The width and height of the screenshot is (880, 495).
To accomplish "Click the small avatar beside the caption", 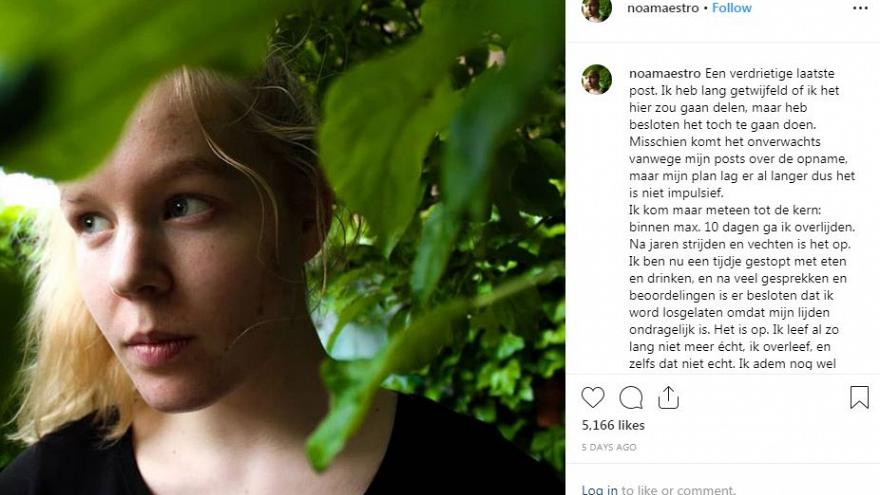I will click(597, 79).
